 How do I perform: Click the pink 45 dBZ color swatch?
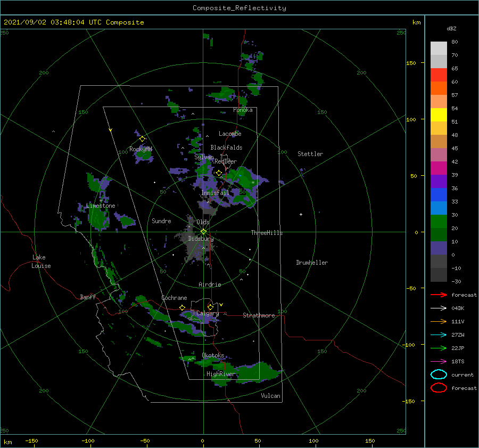tap(439, 154)
